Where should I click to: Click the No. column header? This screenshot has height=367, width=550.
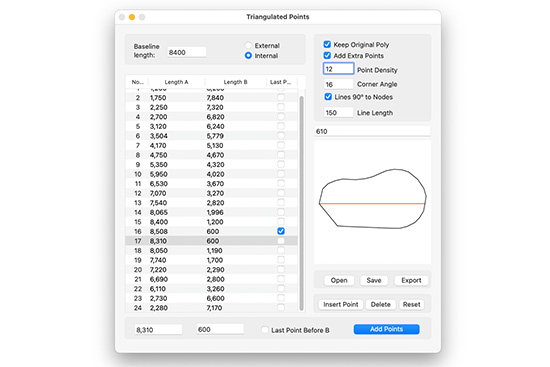pos(138,82)
